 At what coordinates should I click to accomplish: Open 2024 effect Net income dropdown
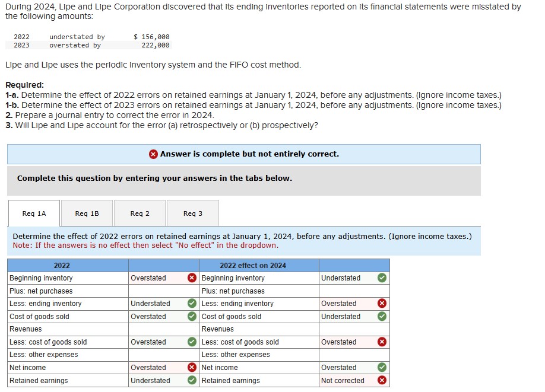point(354,367)
